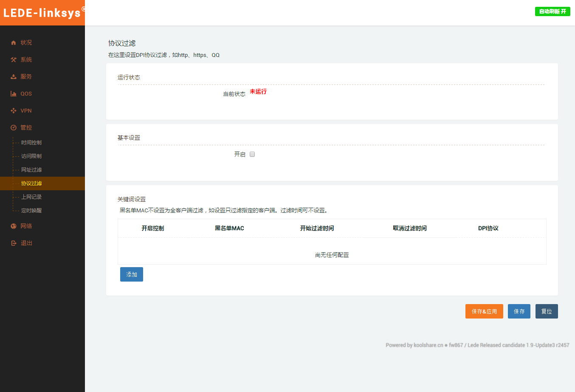Image resolution: width=575 pixels, height=392 pixels.
Task: Click the LEDE-linksys logo header
Action: click(42, 13)
